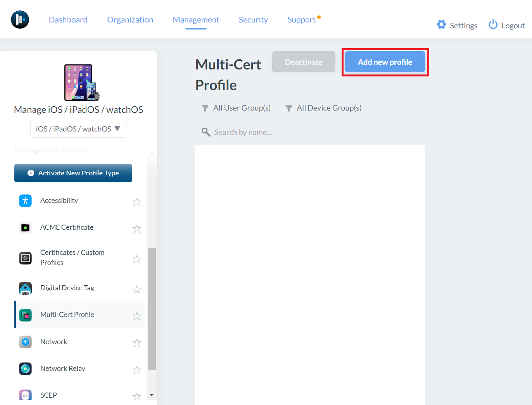Image resolution: width=532 pixels, height=405 pixels.
Task: Open the Settings gear icon
Action: pyautogui.click(x=441, y=25)
